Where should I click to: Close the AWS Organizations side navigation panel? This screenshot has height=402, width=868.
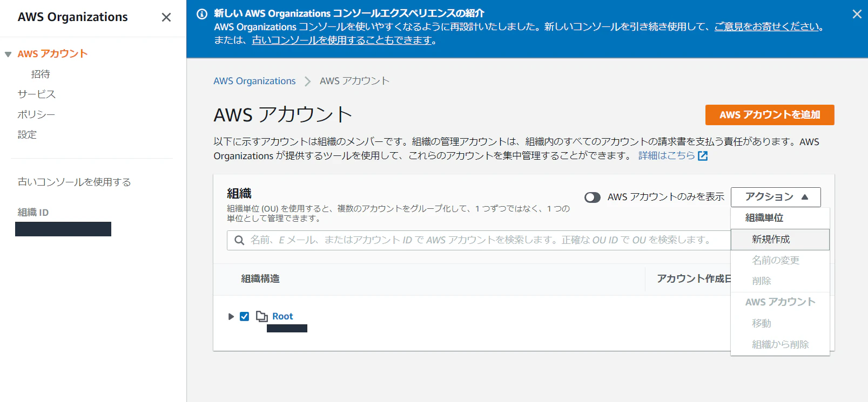coord(166,17)
